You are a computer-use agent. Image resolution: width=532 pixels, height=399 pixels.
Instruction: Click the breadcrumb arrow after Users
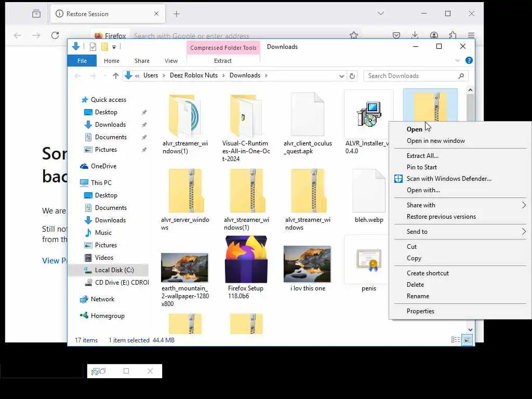coord(164,75)
